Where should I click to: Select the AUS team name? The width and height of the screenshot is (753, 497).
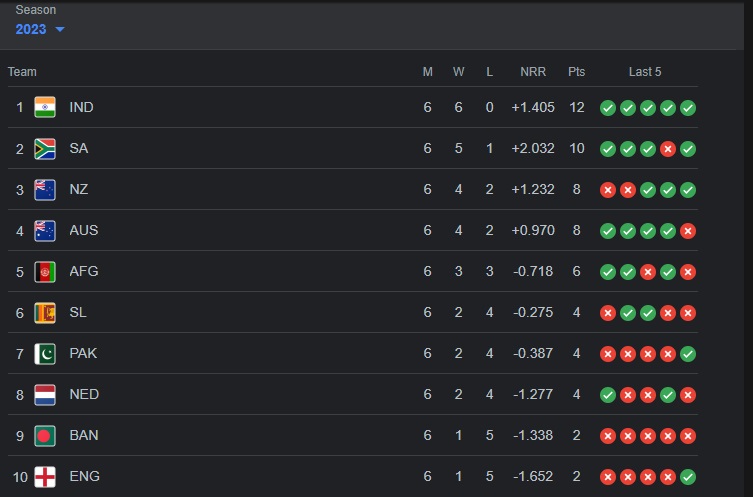[84, 230]
